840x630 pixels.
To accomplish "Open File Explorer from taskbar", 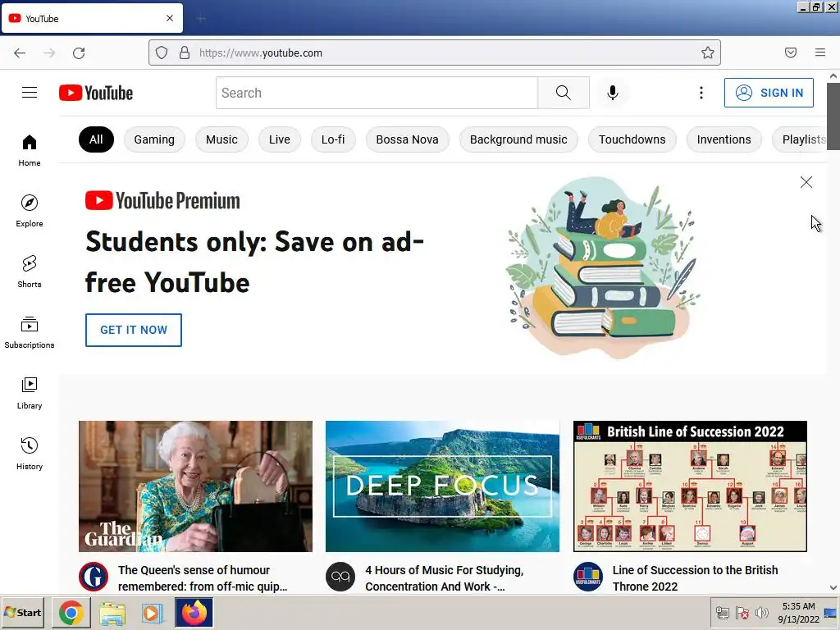I will (112, 613).
